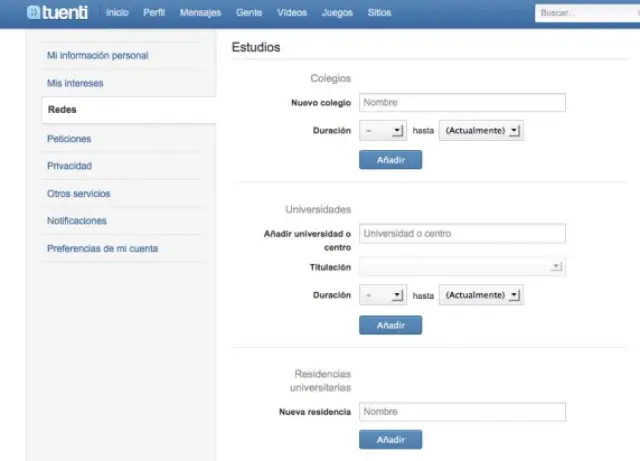Go to Perfil in top navigation
The height and width of the screenshot is (461, 640).
click(154, 13)
